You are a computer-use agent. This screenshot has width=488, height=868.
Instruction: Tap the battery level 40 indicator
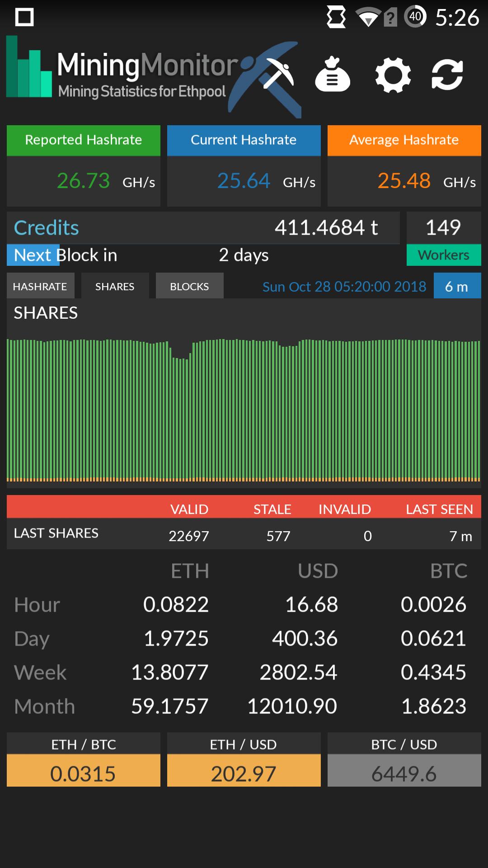(x=415, y=17)
